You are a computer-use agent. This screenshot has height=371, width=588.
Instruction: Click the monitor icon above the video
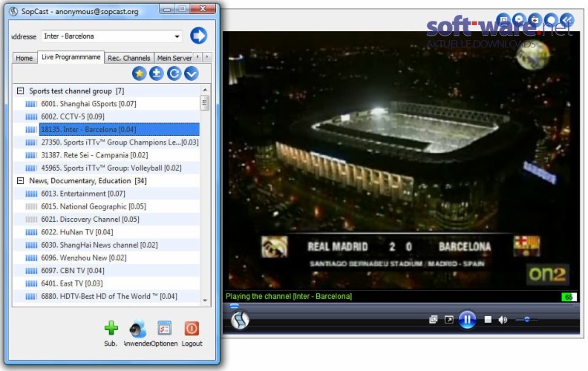pos(503,19)
